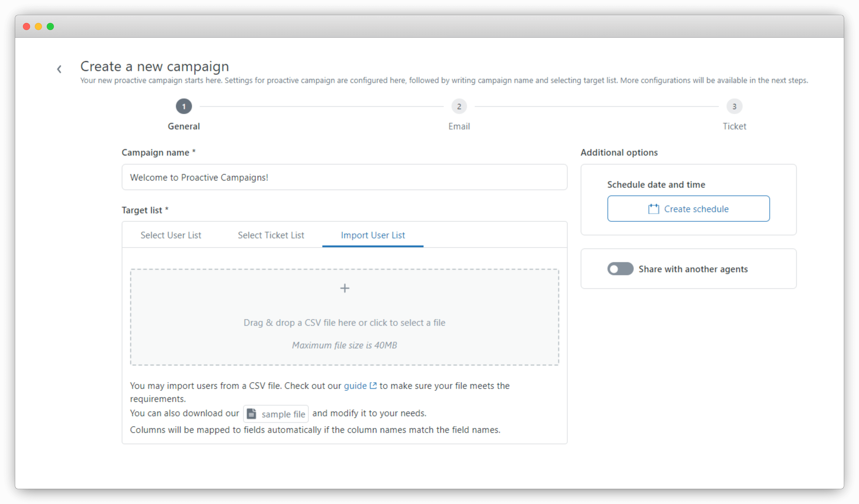Select step 2 circle labeled Email

(x=459, y=106)
